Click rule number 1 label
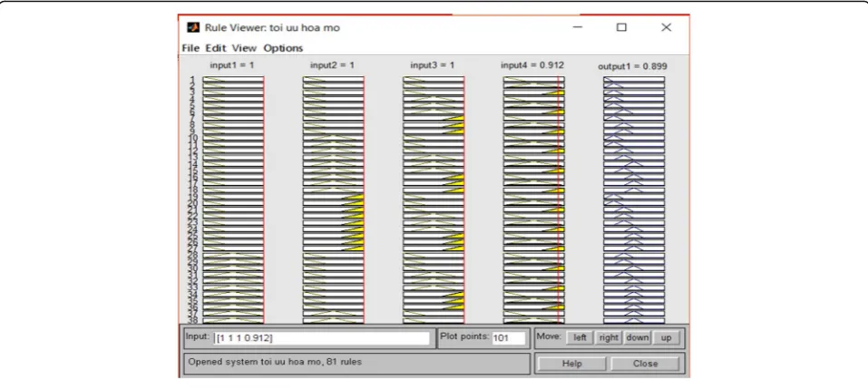 point(192,80)
